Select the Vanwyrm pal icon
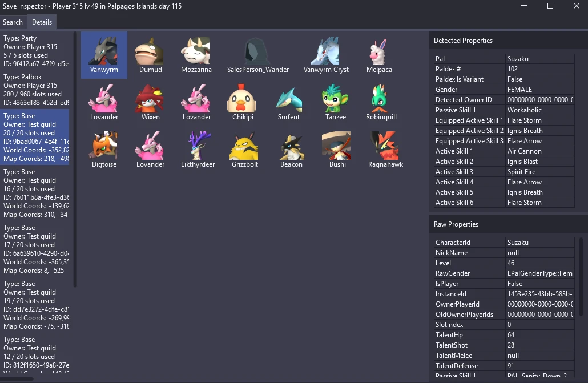 [x=104, y=55]
